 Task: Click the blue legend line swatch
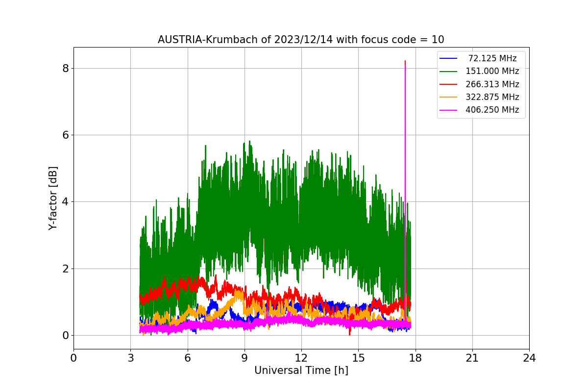pos(449,58)
